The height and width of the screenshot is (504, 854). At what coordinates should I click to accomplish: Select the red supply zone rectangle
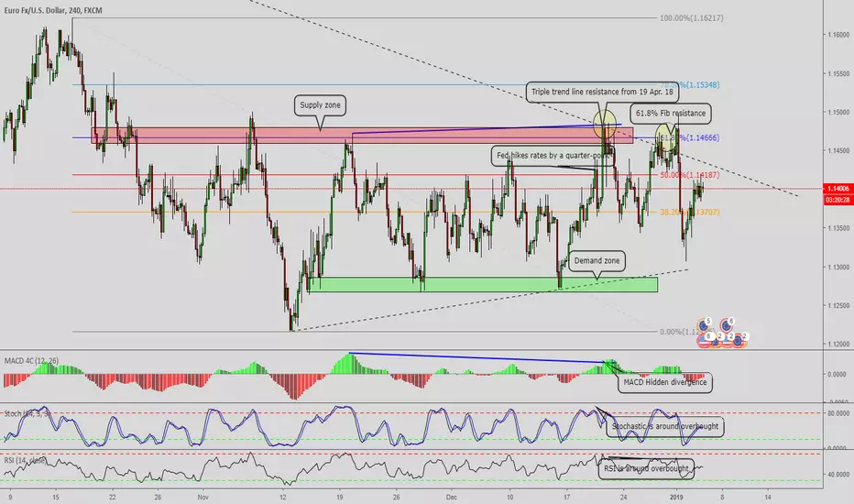pos(363,135)
